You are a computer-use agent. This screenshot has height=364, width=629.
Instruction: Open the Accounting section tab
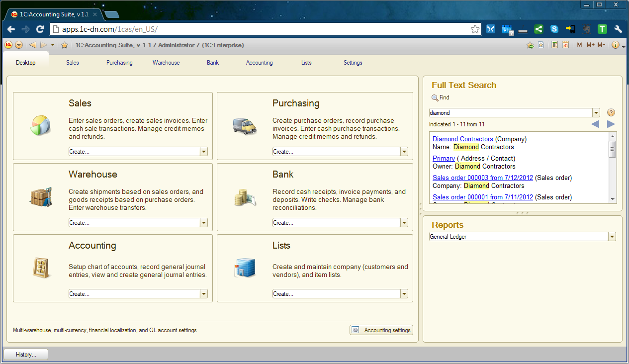[x=260, y=63]
